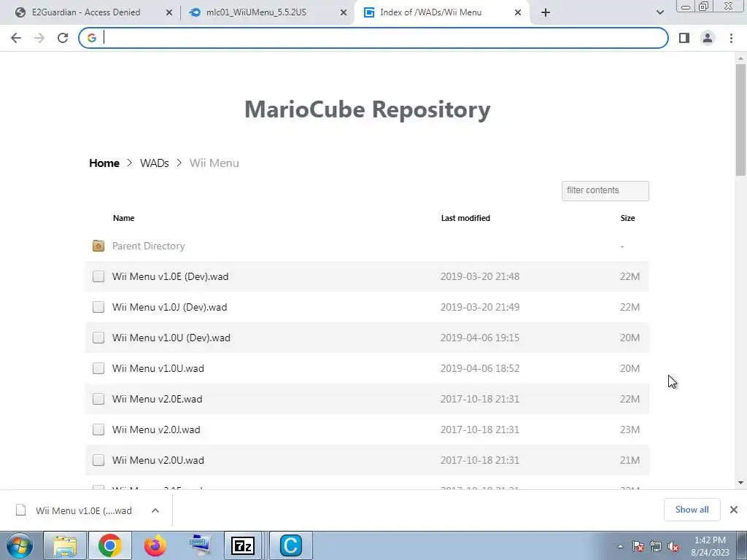Click the Parent Directory folder icon

coord(98,246)
